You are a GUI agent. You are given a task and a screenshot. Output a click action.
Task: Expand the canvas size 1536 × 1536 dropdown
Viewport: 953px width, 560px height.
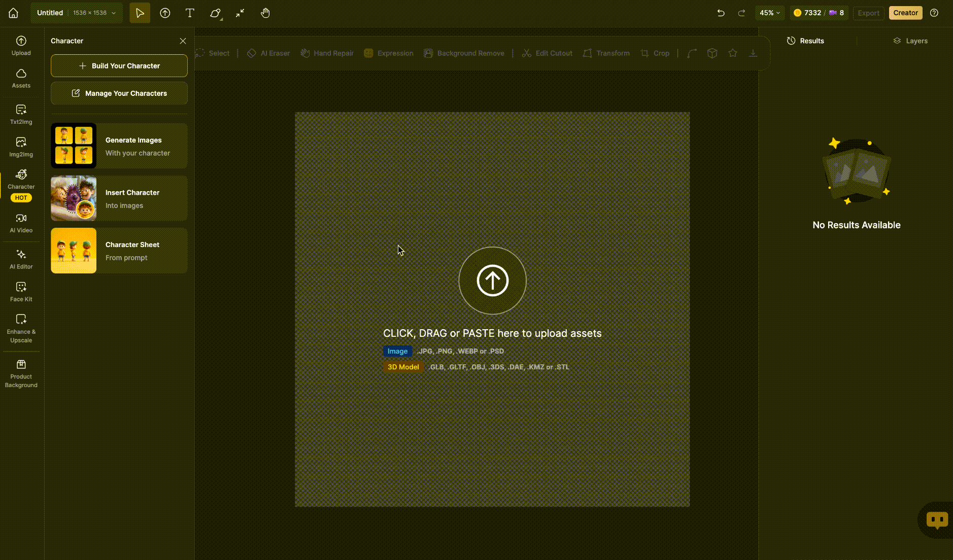94,13
